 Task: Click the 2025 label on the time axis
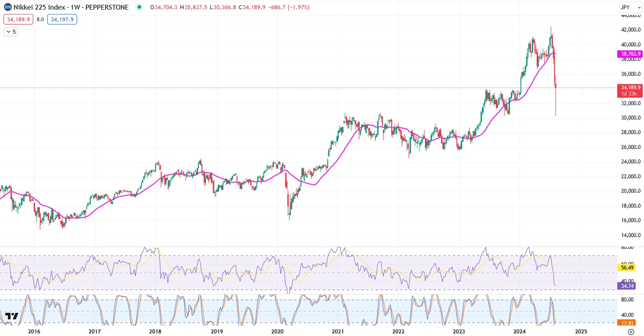pyautogui.click(x=581, y=332)
